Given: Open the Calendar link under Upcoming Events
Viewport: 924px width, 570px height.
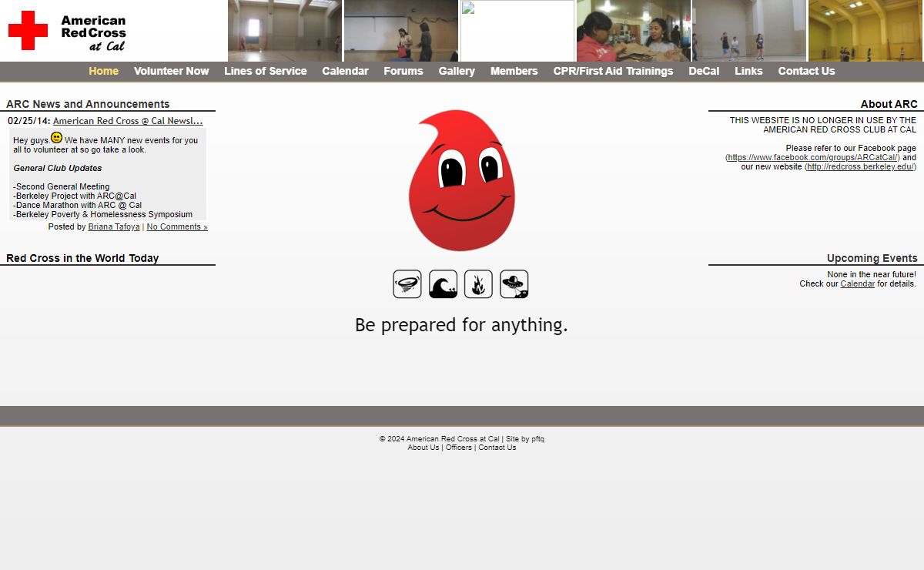Looking at the screenshot, I should pyautogui.click(x=857, y=284).
